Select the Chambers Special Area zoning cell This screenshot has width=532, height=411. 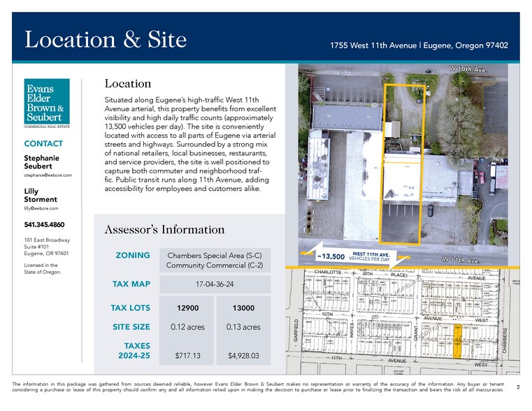point(215,260)
